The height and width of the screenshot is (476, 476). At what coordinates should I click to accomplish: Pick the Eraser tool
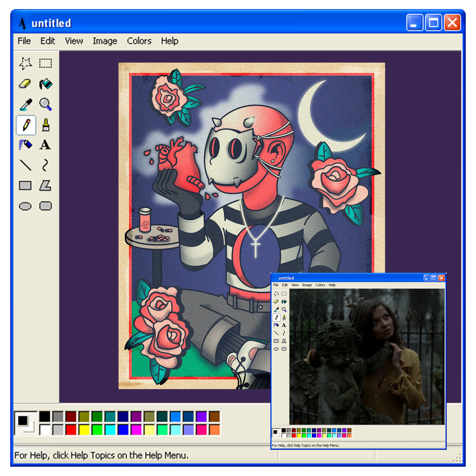(25, 84)
